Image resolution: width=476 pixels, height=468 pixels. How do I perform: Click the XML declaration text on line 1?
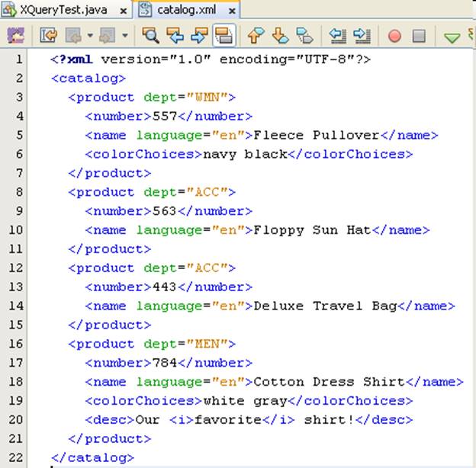pyautogui.click(x=211, y=59)
